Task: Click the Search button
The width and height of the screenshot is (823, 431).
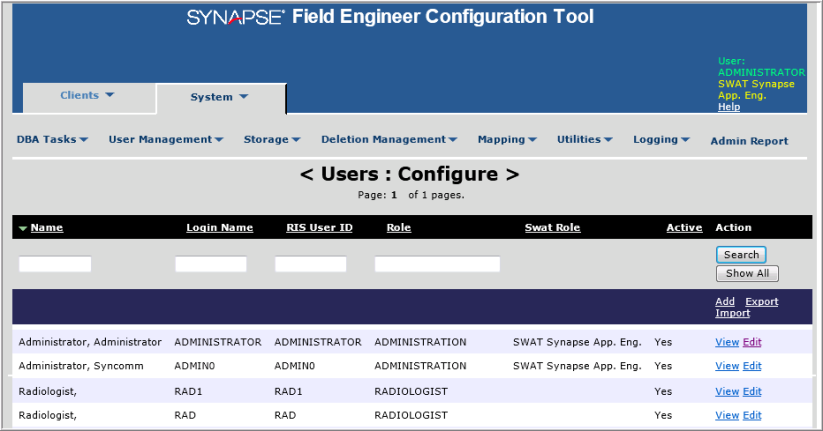Action: coord(741,255)
